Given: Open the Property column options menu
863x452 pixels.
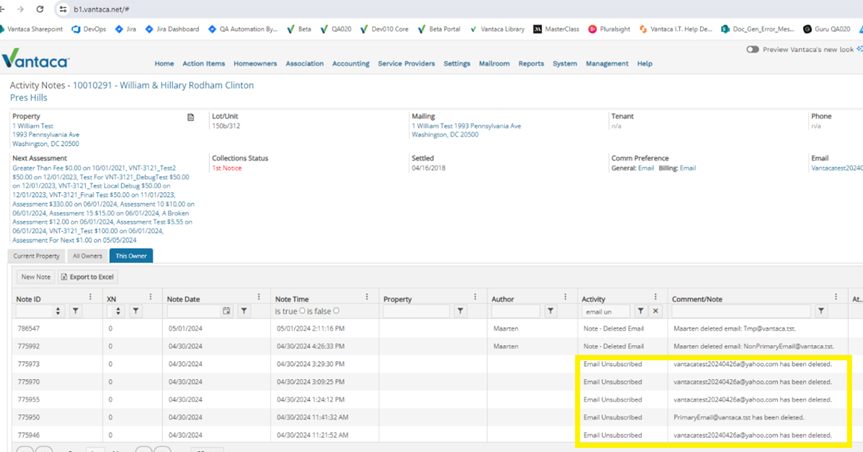Looking at the screenshot, I should 475,297.
